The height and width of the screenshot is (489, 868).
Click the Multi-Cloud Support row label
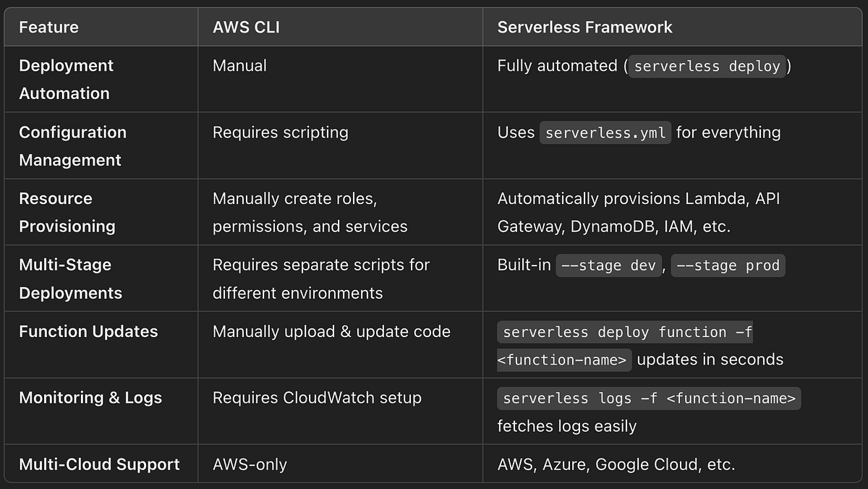click(99, 464)
